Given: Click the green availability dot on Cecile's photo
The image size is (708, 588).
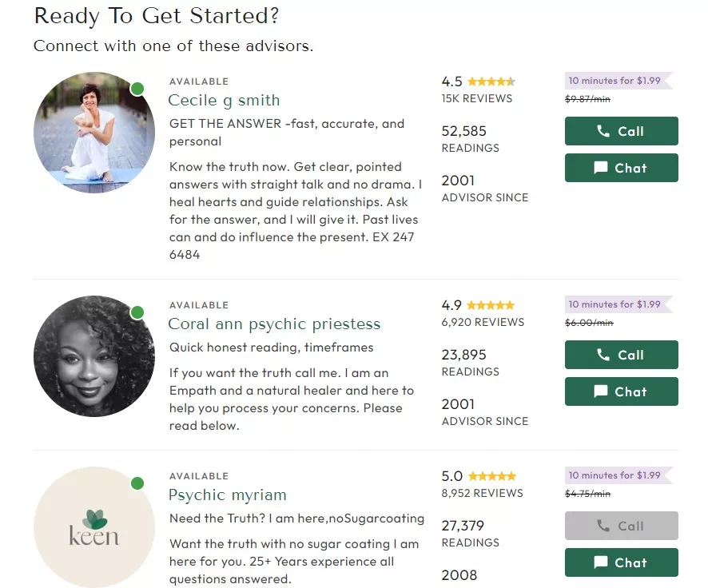Looking at the screenshot, I should pos(137,89).
